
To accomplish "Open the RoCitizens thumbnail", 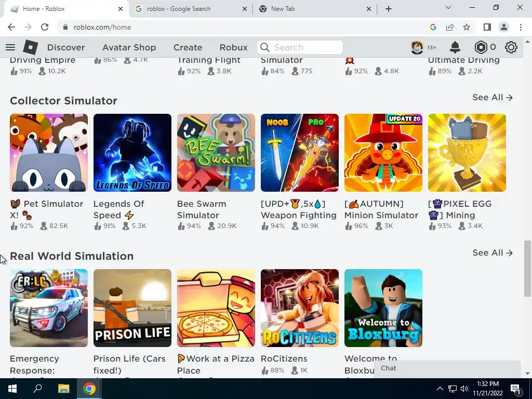I will pos(300,308).
